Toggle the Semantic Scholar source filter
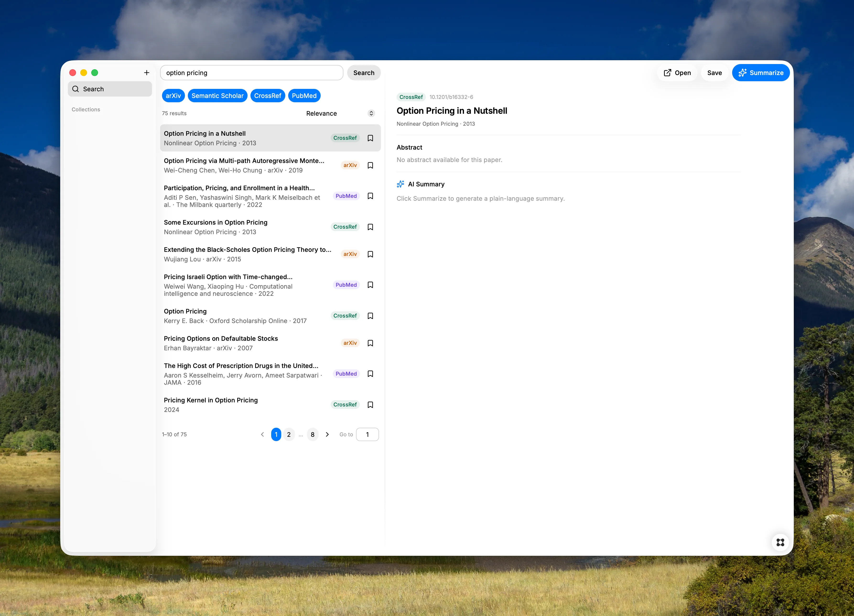The image size is (854, 616). [217, 96]
